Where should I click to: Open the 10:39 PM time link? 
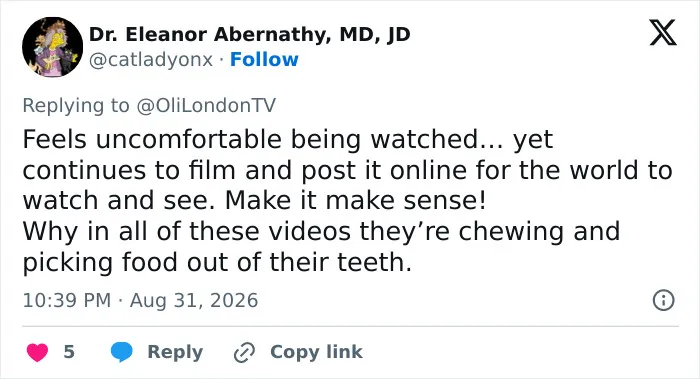pyautogui.click(x=67, y=300)
